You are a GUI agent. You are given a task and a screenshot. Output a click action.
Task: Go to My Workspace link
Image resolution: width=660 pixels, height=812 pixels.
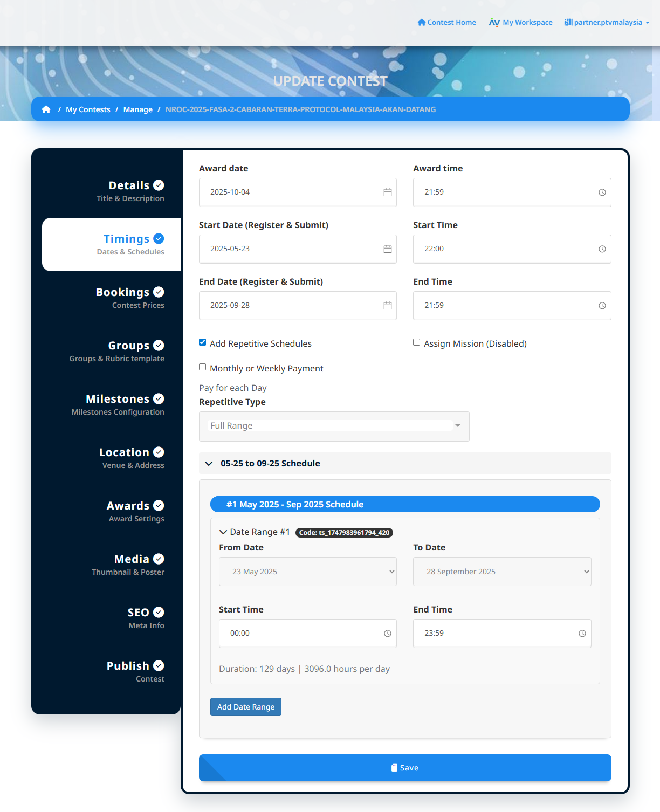[521, 22]
